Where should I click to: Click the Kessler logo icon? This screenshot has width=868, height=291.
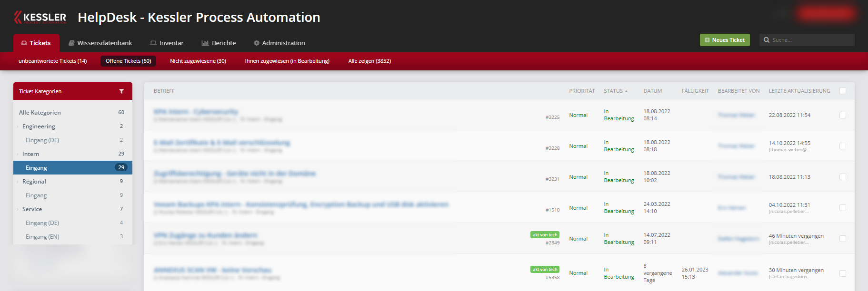pyautogui.click(x=18, y=17)
